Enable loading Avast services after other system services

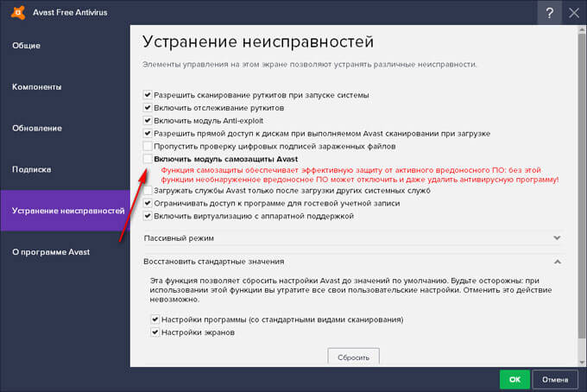[x=148, y=190]
